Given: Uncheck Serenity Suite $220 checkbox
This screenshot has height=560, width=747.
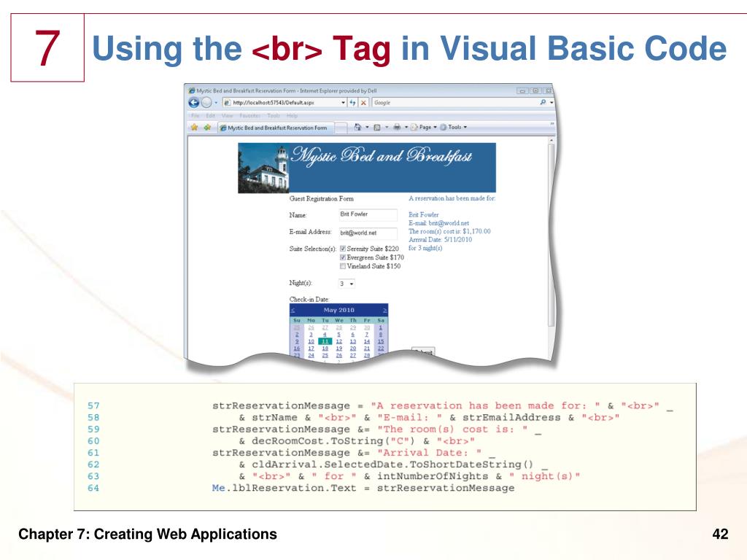Looking at the screenshot, I should click(x=343, y=249).
